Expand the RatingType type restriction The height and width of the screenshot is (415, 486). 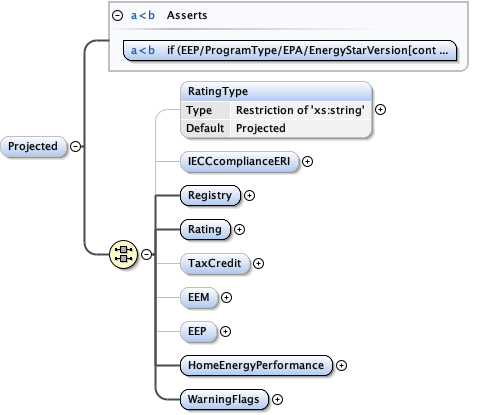click(x=380, y=110)
